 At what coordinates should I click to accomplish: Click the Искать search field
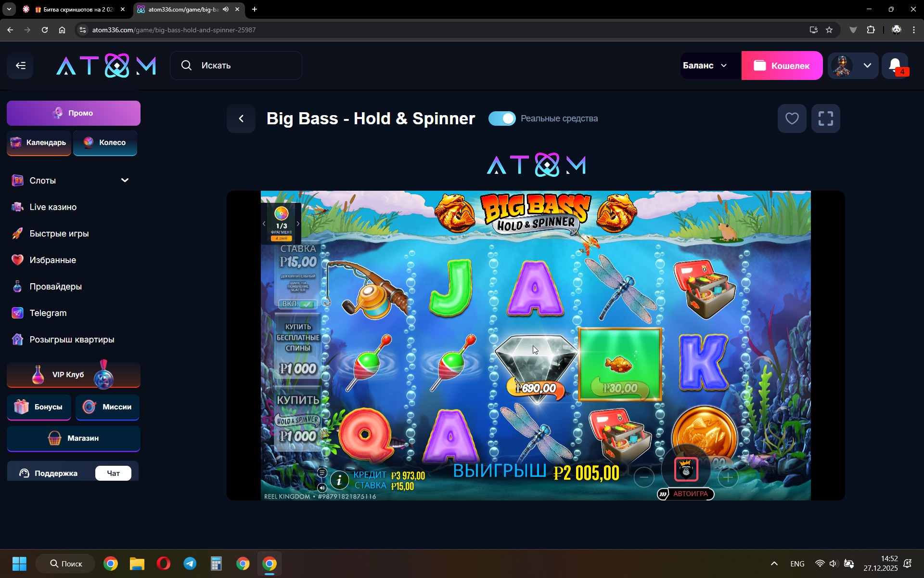click(x=236, y=66)
